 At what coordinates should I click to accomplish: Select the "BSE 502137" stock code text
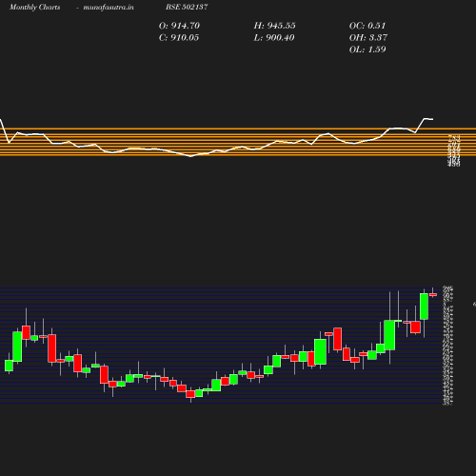187,7
